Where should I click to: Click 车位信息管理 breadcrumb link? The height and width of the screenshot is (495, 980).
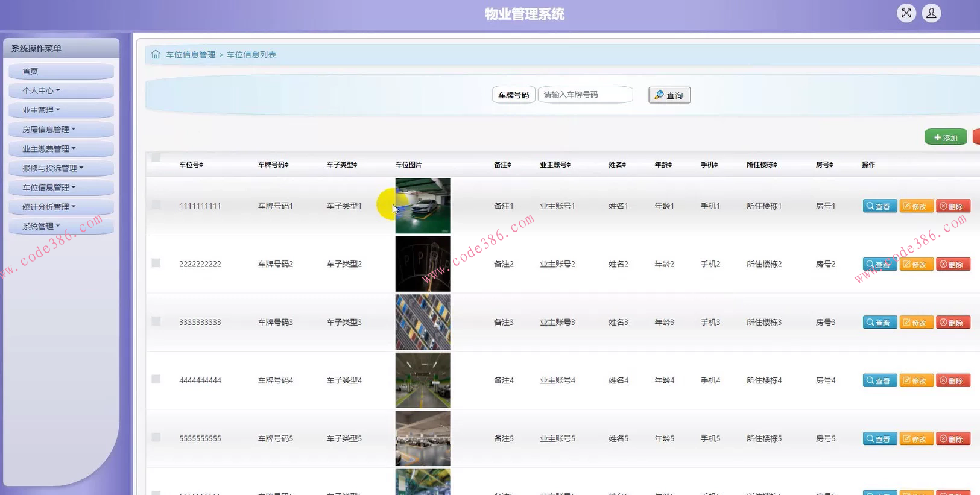191,55
